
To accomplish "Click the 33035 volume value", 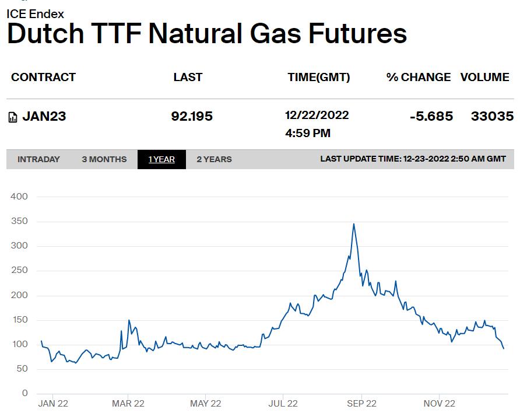I will point(493,117).
